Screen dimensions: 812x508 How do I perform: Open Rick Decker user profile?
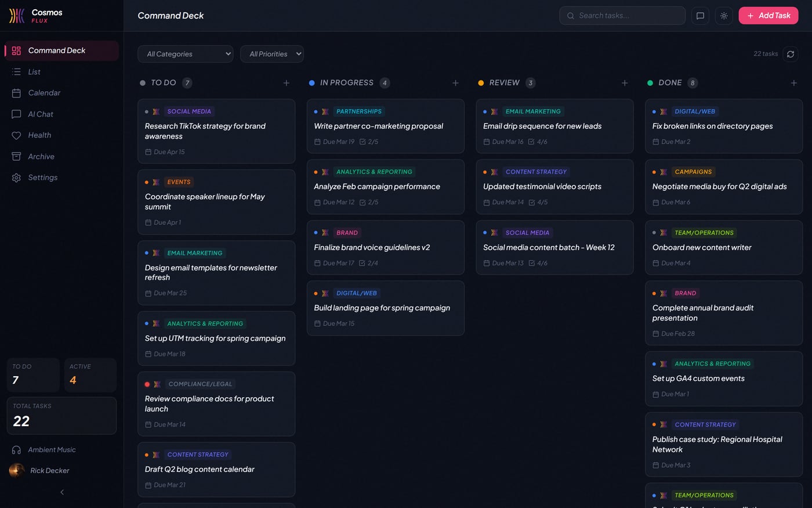(x=49, y=471)
